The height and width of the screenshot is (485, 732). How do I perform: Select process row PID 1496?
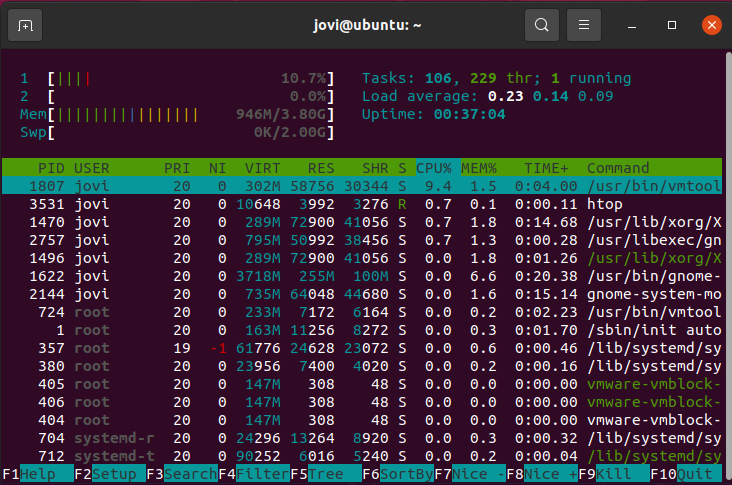362,258
